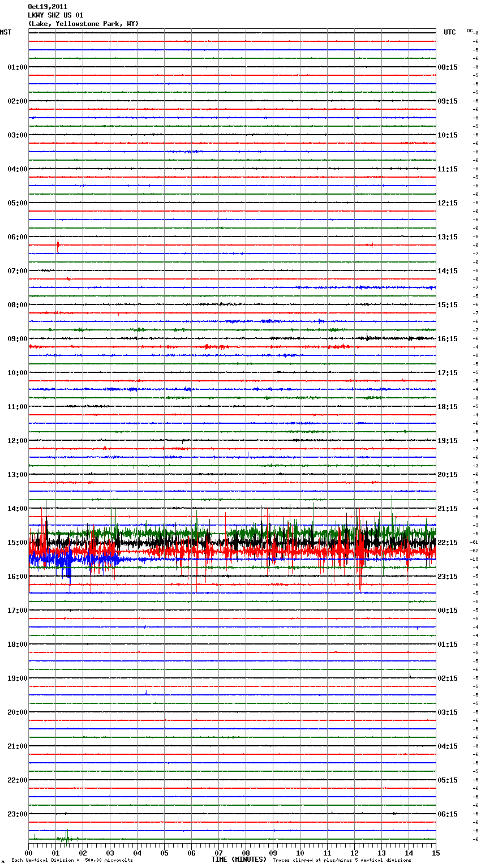Viewport: 481px width, 868px height.
Task: Click the "15:15" UTC time label
Action: (x=448, y=305)
